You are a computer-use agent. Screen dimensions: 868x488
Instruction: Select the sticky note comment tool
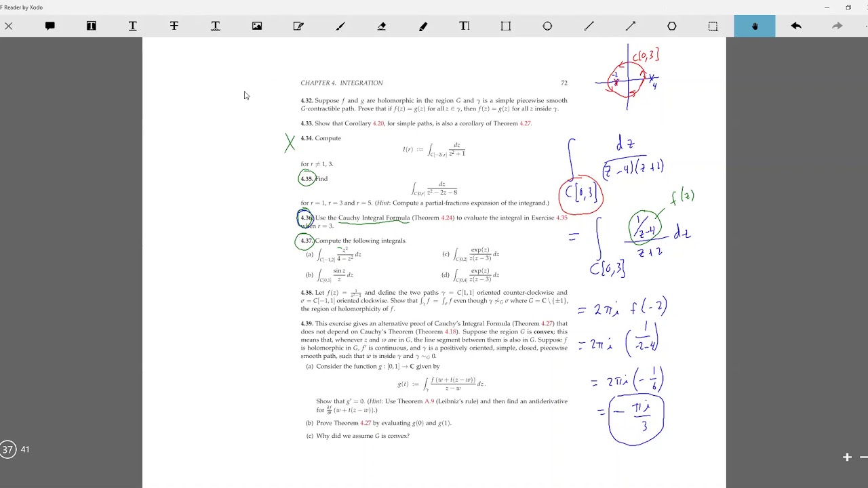point(50,26)
